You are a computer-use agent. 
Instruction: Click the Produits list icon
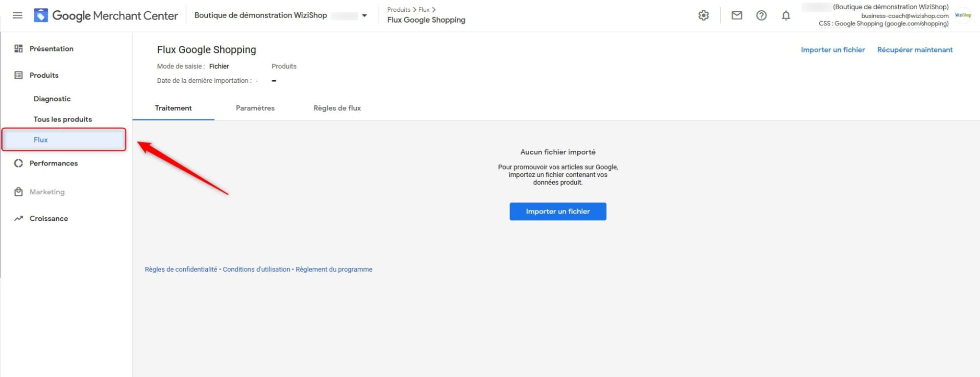pyautogui.click(x=19, y=75)
